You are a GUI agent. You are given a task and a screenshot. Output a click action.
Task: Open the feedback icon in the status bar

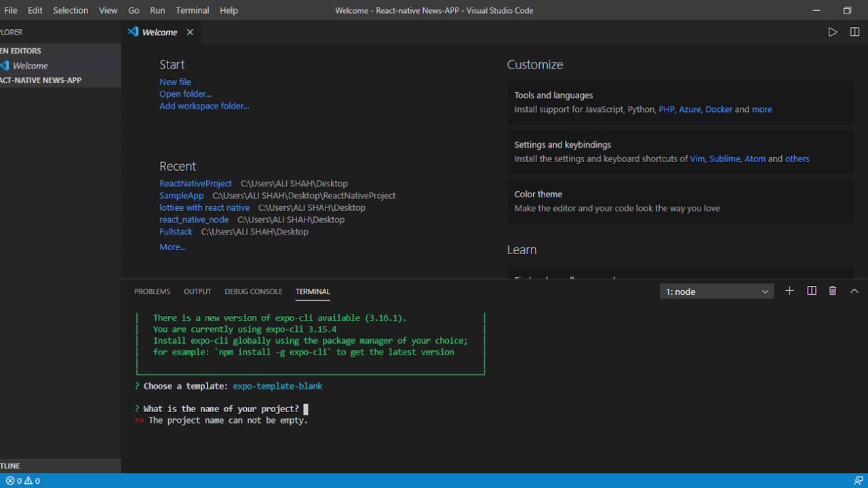click(x=858, y=481)
